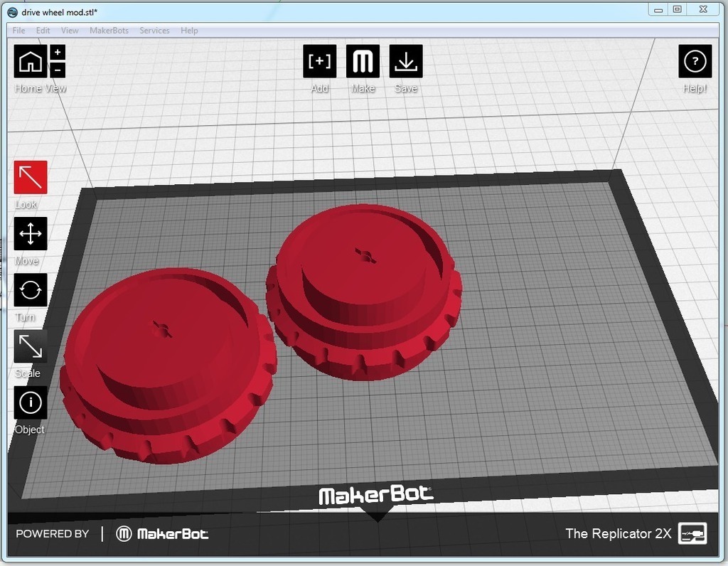728x566 pixels.
Task: Click the MakerBot logo icon in footer
Action: click(124, 533)
